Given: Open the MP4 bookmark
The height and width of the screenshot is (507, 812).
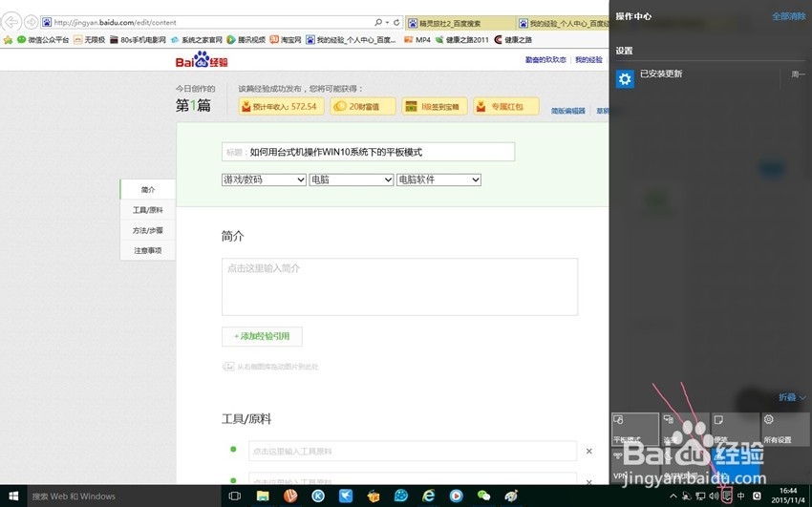Looking at the screenshot, I should click(x=417, y=40).
